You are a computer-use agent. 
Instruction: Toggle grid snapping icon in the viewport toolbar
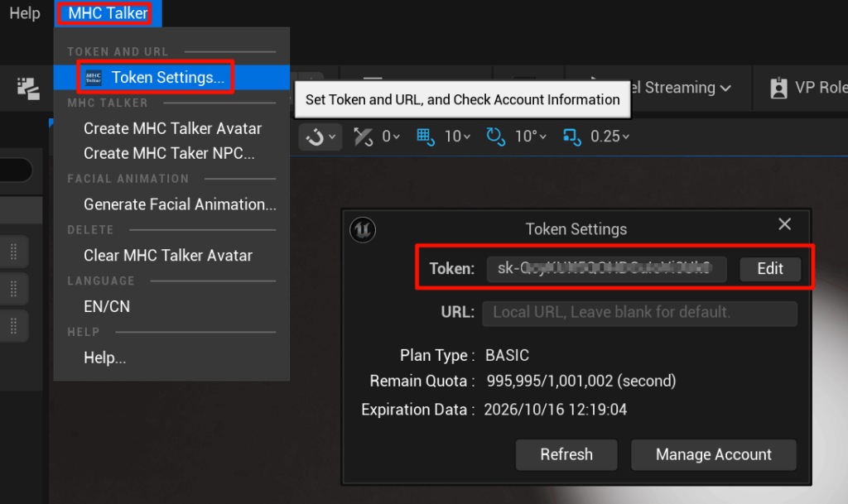click(x=426, y=137)
